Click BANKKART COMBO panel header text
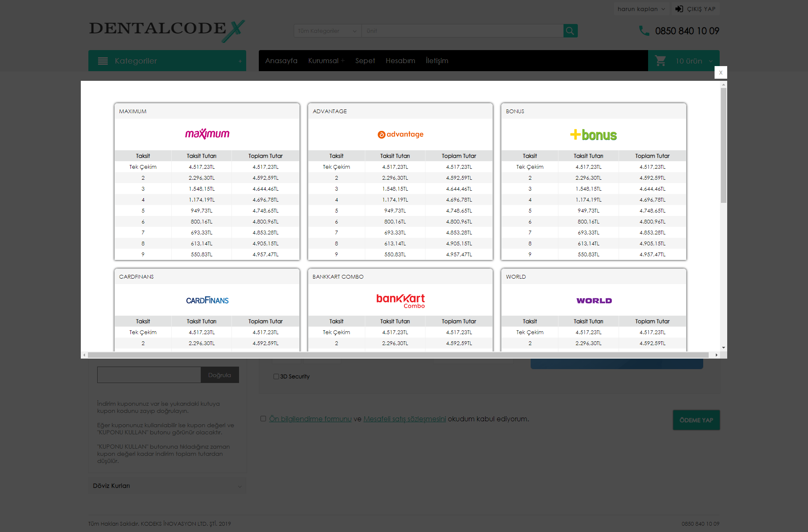This screenshot has width=808, height=532. pos(338,277)
